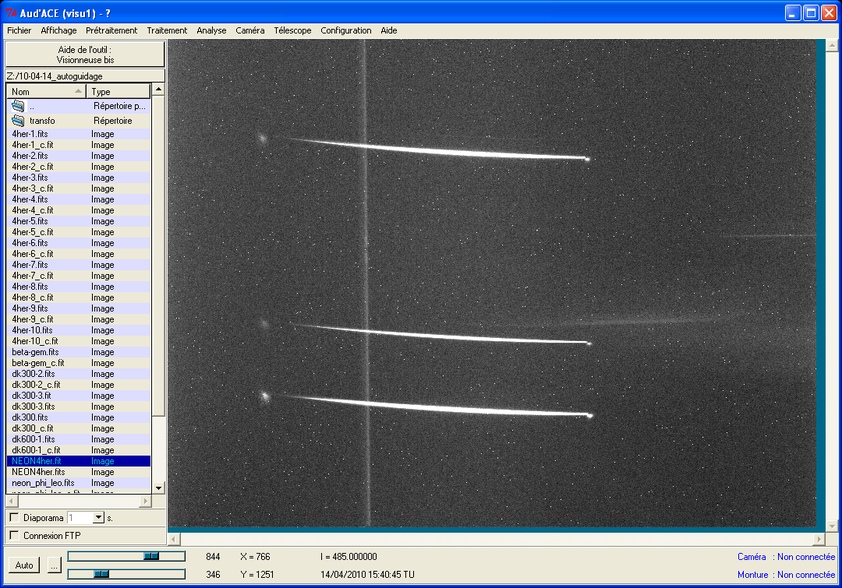
Task: Open the Fichier menu
Action: (19, 31)
